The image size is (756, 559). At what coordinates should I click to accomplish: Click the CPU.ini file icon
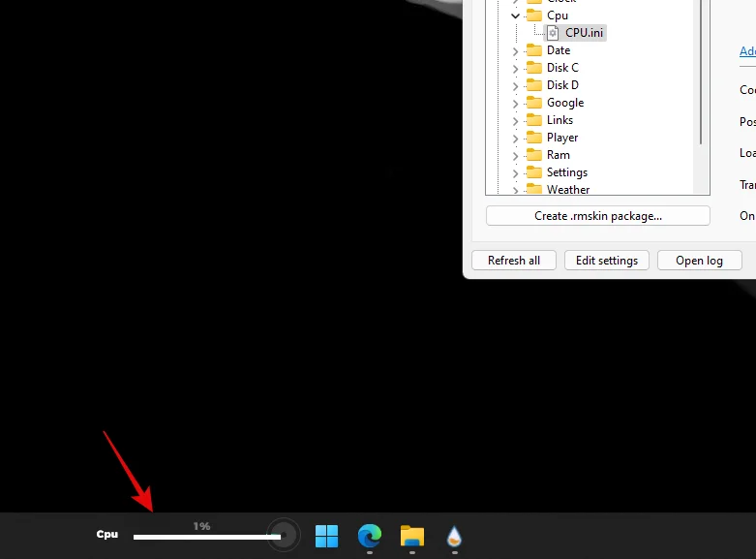[x=553, y=33]
